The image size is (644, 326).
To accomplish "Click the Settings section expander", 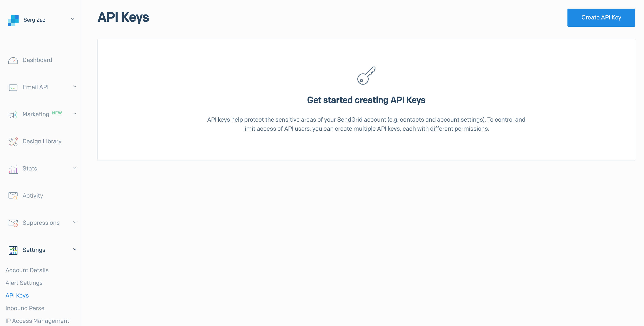I will [x=75, y=250].
